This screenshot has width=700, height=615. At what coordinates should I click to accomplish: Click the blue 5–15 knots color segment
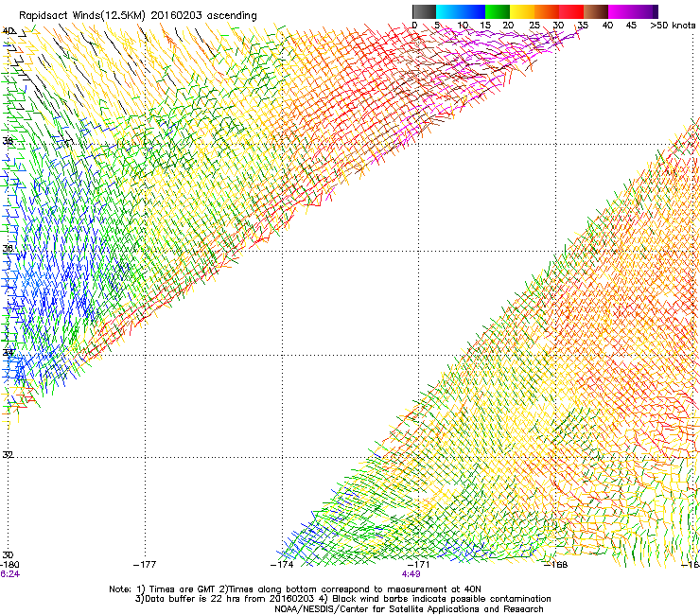[x=461, y=11]
